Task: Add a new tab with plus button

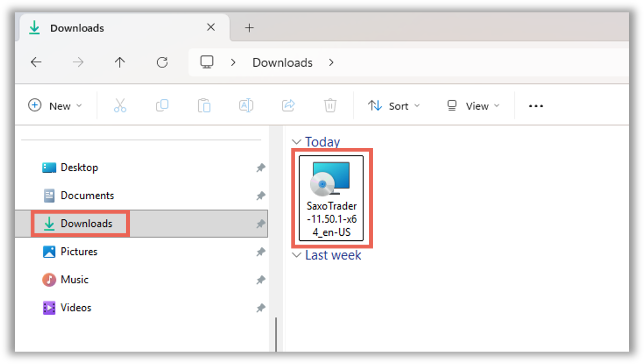Action: click(x=249, y=28)
